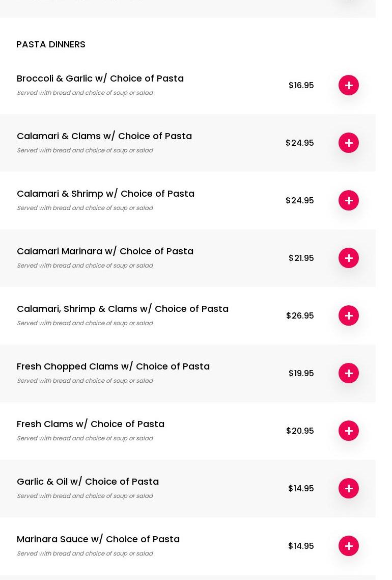Click Fresh Clams w/ Choice of Pasta title

[x=91, y=424]
